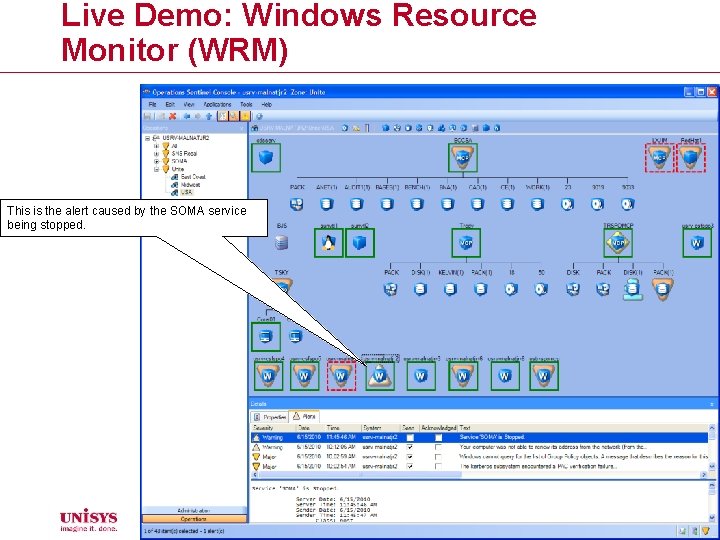Toggle Acknowledged checkbox for Service SOMA Stopped alert
The width and height of the screenshot is (720, 540).
pyautogui.click(x=438, y=438)
